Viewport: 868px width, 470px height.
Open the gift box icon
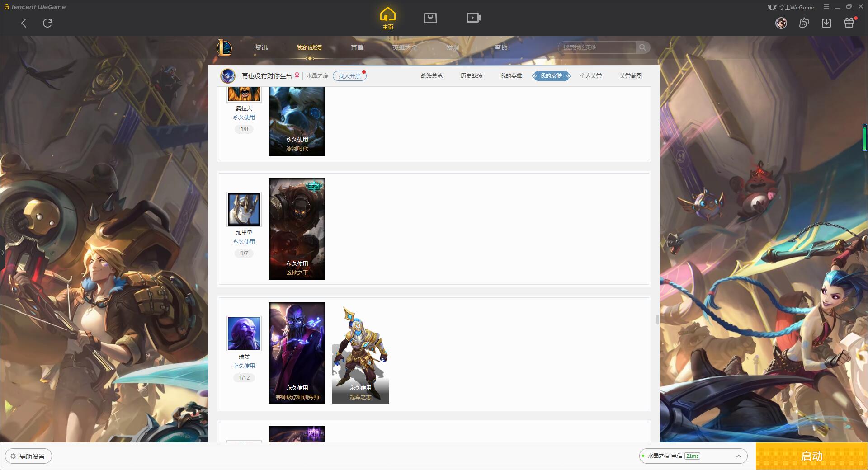pyautogui.click(x=849, y=23)
